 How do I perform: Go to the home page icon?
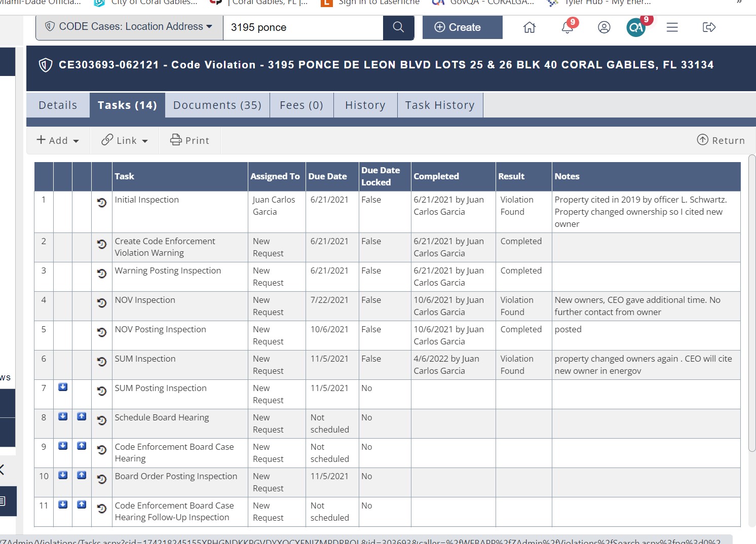click(x=529, y=27)
